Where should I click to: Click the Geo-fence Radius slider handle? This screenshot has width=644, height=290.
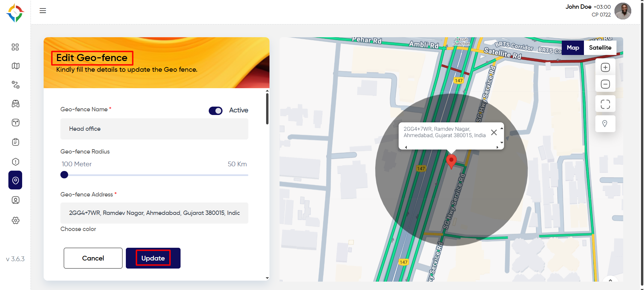64,175
